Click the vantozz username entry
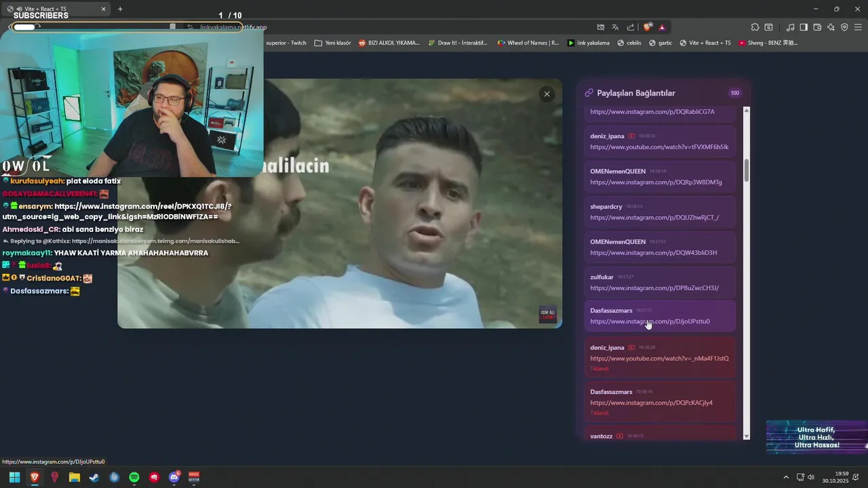Screen dimensions: 868x488 [x=601, y=436]
